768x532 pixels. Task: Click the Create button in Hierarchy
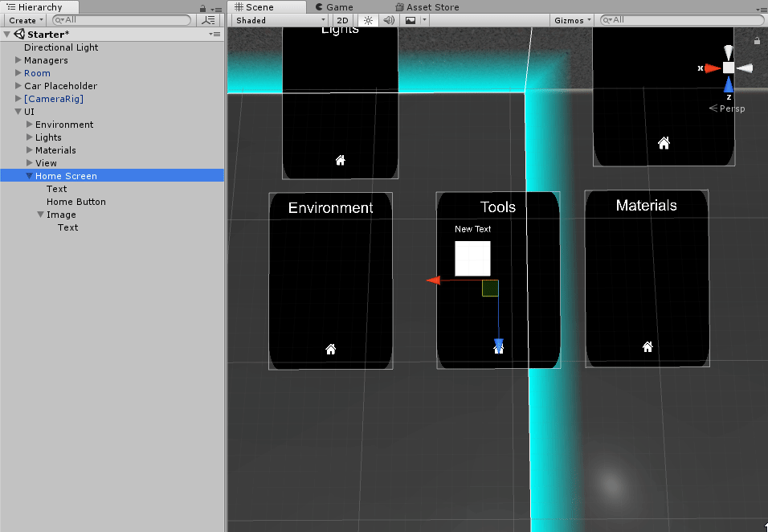click(25, 20)
